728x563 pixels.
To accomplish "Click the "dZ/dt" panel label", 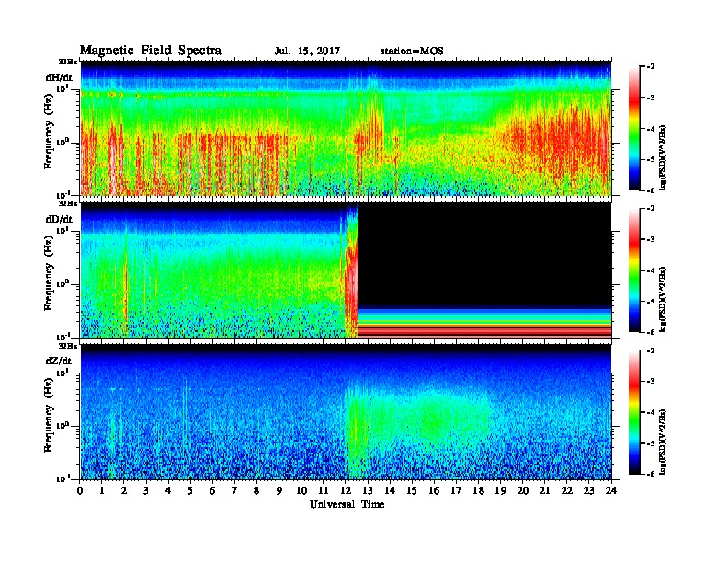I will [59, 361].
